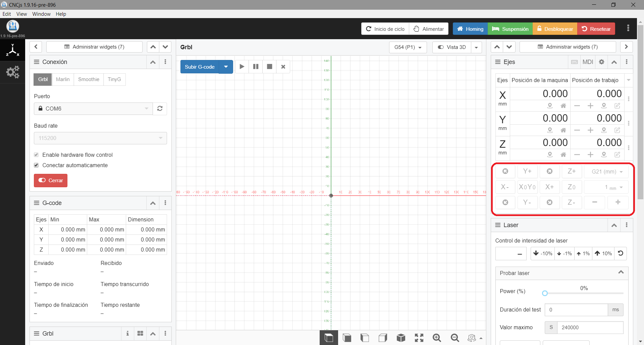Click the play G-code button
The height and width of the screenshot is (345, 644).
242,67
